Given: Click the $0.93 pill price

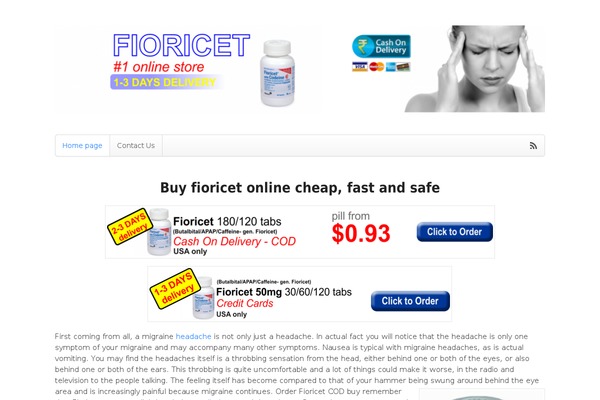Looking at the screenshot, I should pyautogui.click(x=361, y=233).
